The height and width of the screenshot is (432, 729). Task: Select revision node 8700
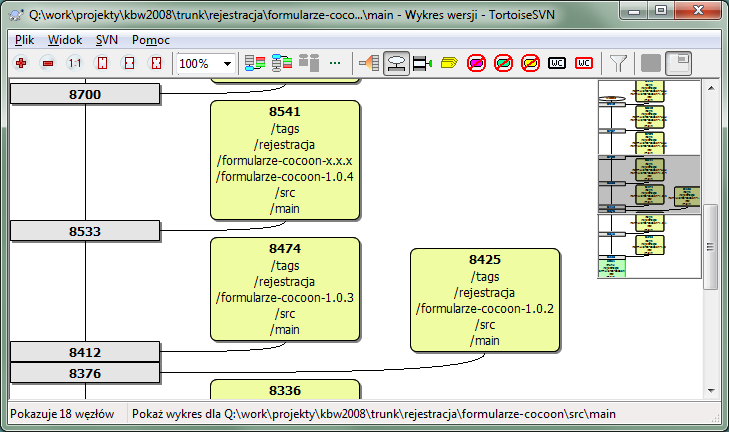click(85, 94)
